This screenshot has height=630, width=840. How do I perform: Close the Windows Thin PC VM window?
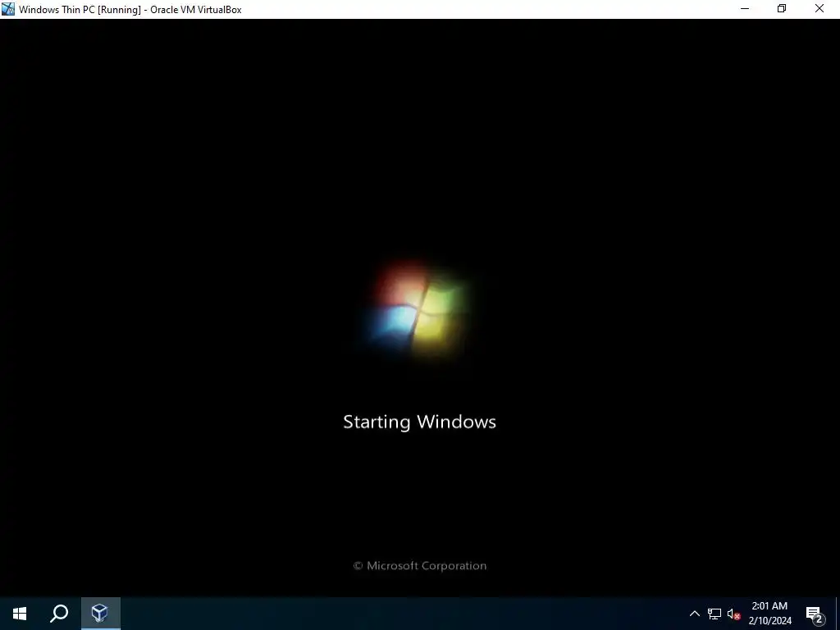pyautogui.click(x=819, y=9)
